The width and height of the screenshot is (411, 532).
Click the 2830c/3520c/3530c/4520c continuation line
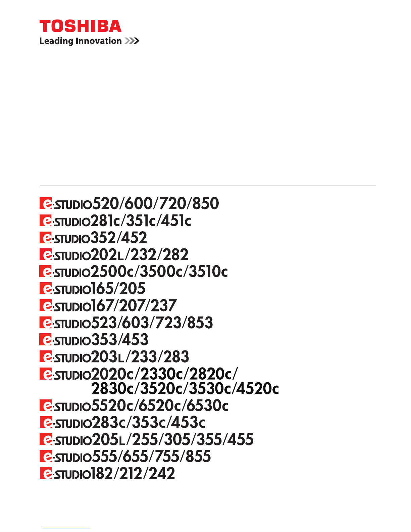185,388
